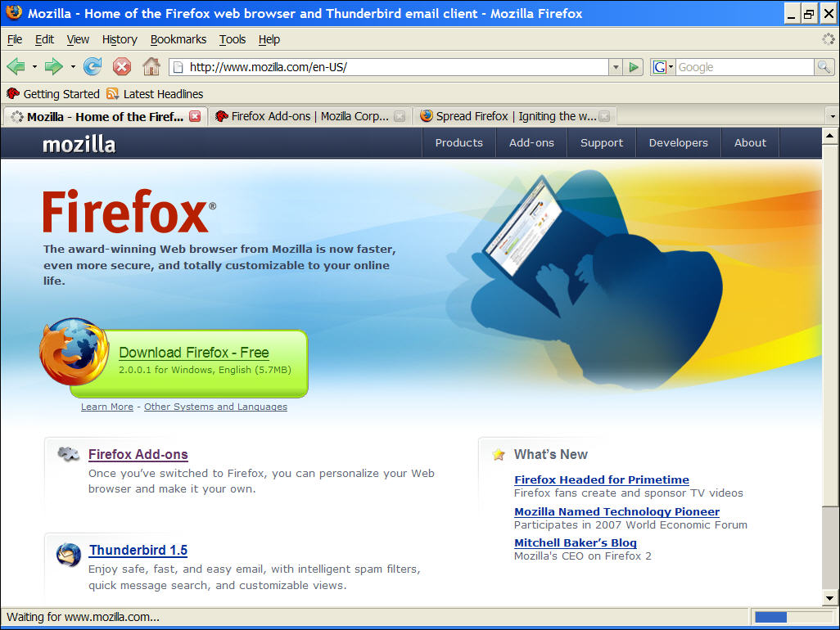Reload the current page

click(x=93, y=66)
